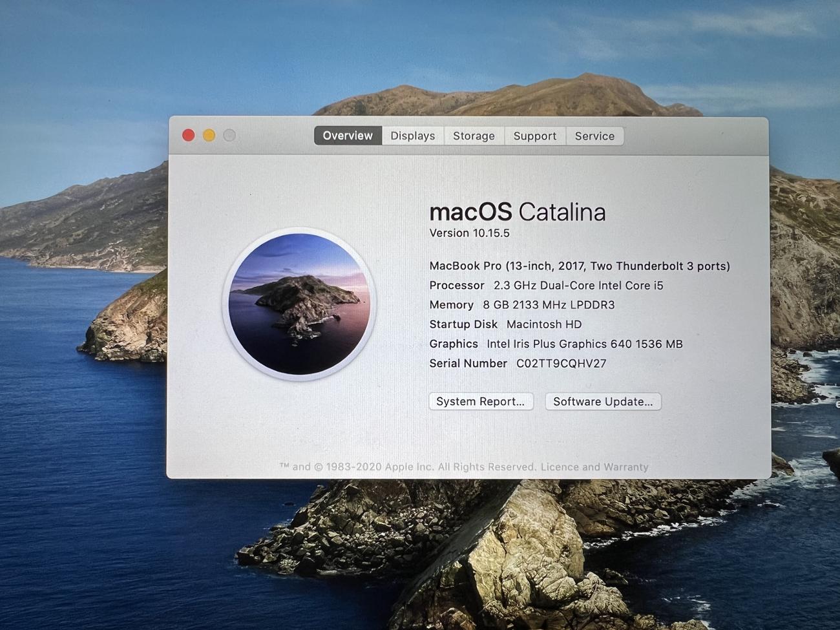The height and width of the screenshot is (630, 840).
Task: Click the Memory label
Action: [452, 304]
